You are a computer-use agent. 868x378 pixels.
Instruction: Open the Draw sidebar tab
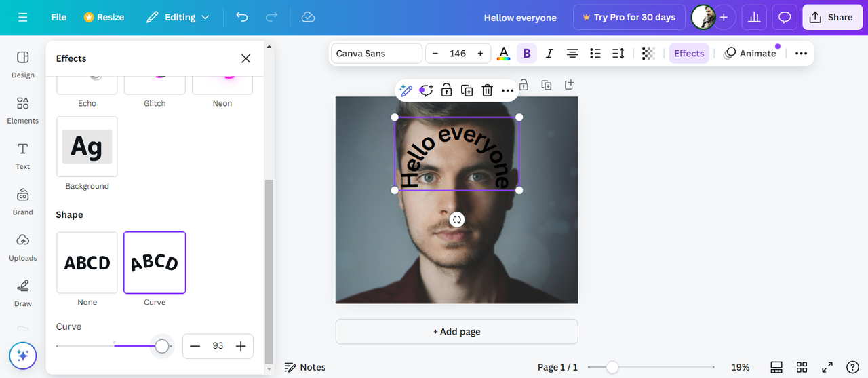23,293
